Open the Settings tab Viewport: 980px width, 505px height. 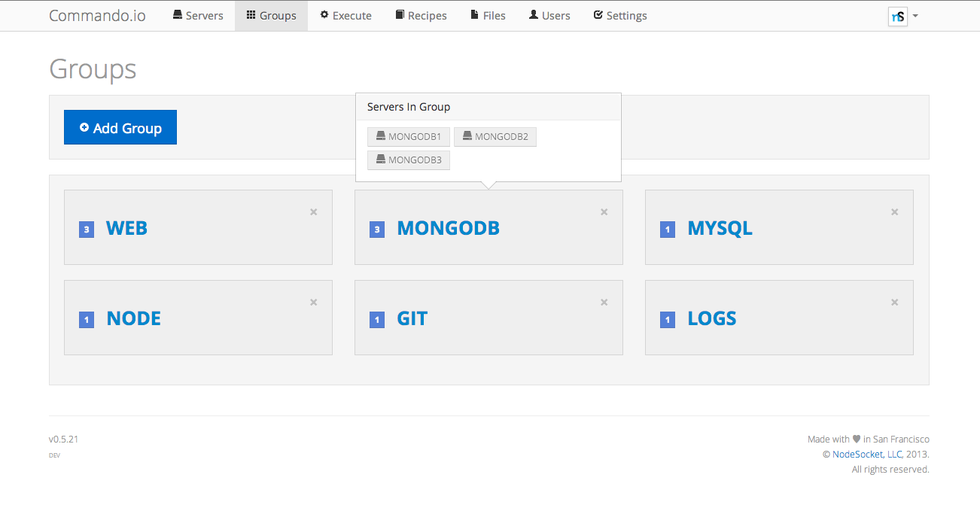tap(620, 16)
